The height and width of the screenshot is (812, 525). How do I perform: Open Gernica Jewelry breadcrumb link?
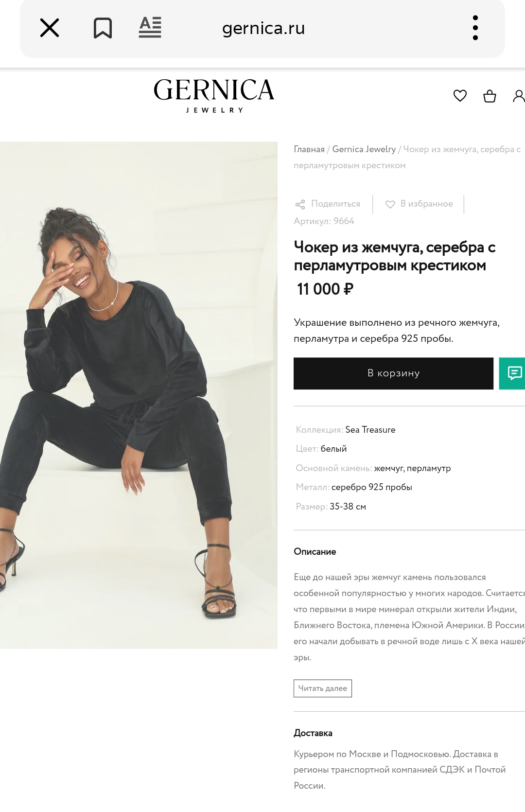(364, 149)
